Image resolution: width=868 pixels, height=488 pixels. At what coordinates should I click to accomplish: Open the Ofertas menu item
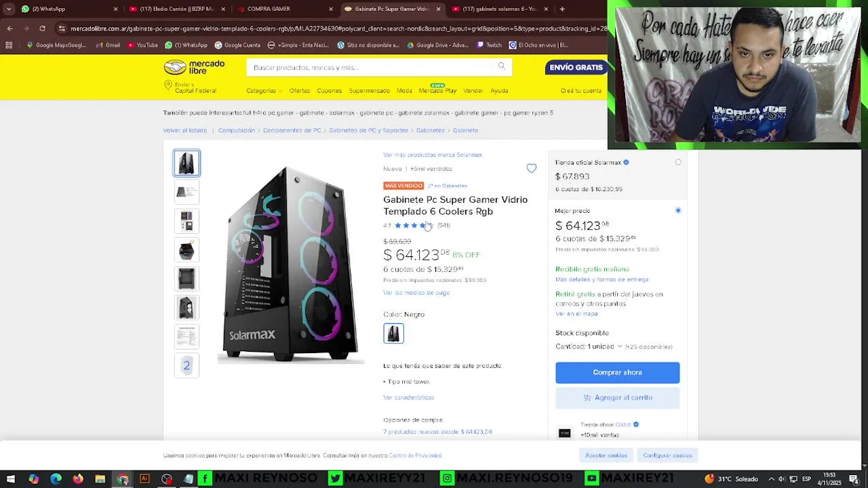[299, 91]
